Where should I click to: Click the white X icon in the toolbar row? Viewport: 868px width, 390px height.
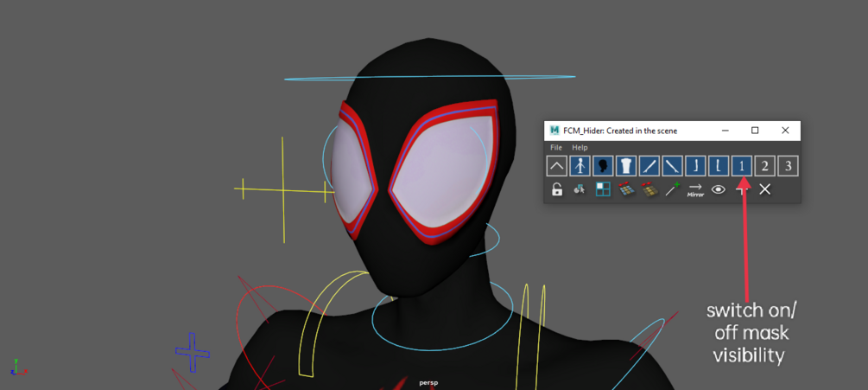[x=764, y=189]
